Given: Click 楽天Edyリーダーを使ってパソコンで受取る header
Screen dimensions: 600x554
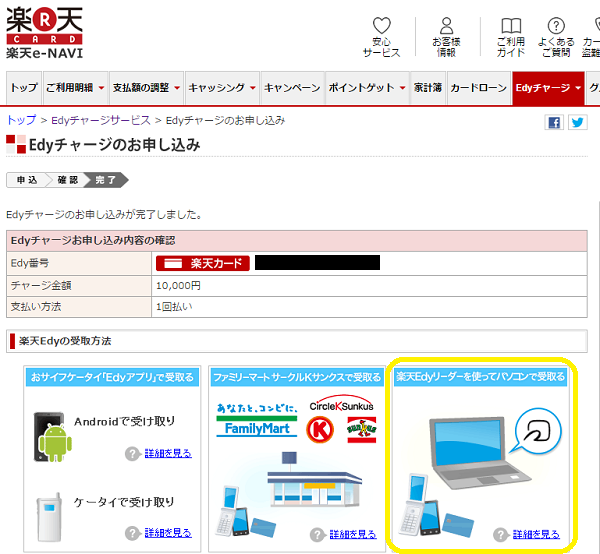Looking at the screenshot, I should [x=480, y=377].
